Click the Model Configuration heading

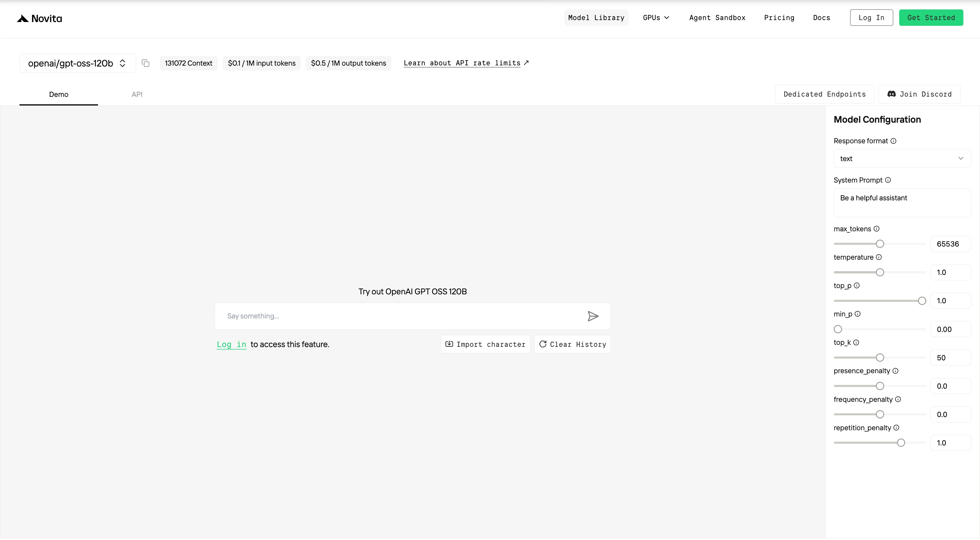[877, 120]
